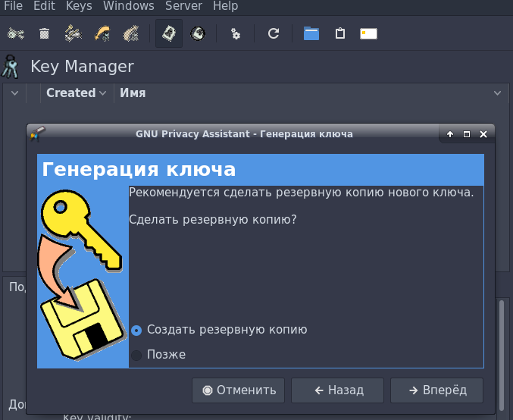The height and width of the screenshot is (420, 513).
Task: Click the Edit private key toolbar icon
Action: pos(16,33)
